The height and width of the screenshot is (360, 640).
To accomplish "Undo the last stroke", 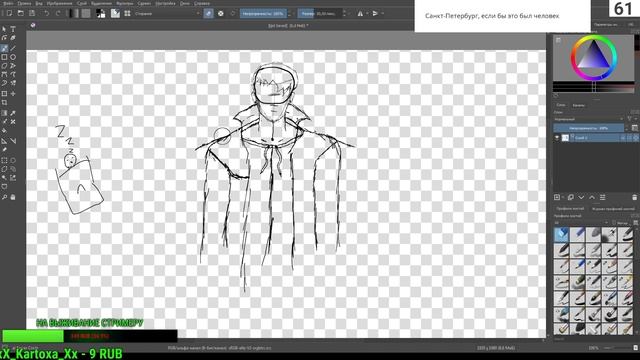I will point(46,13).
